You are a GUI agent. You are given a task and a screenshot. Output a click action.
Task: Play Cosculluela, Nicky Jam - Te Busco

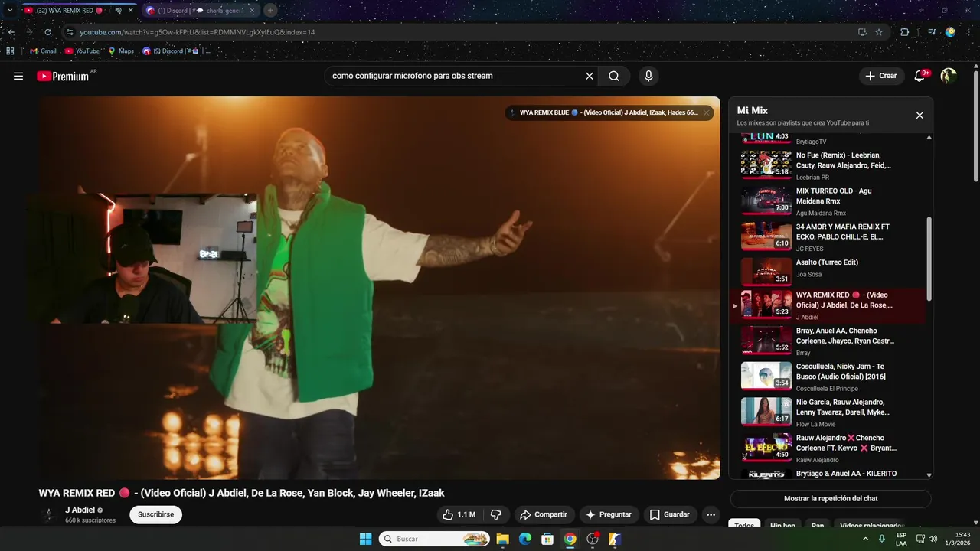(831, 377)
